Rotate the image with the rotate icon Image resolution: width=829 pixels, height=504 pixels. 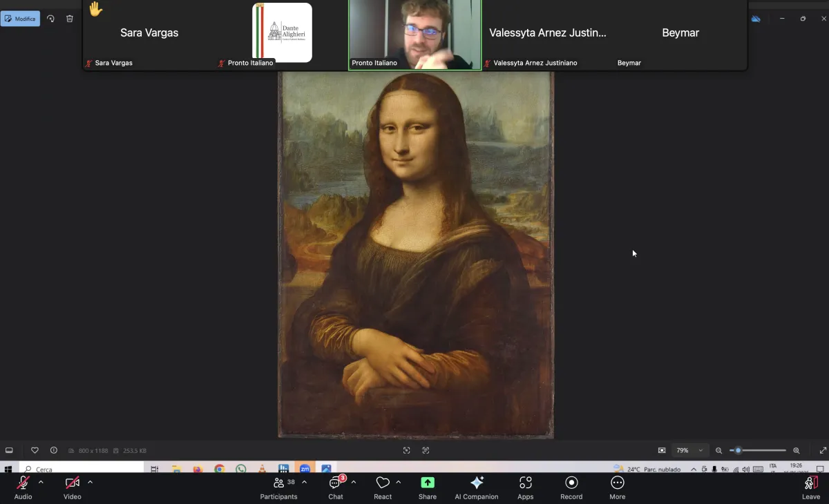[50, 19]
